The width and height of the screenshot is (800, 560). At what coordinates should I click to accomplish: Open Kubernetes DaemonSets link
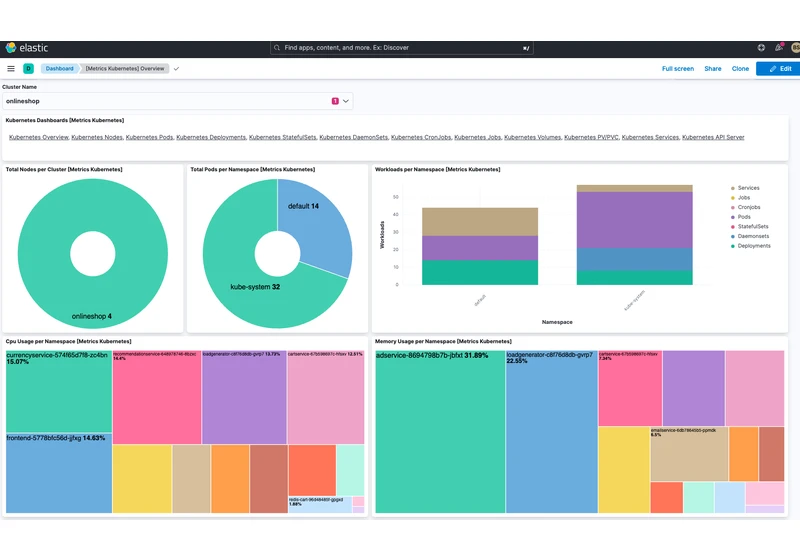coord(354,137)
